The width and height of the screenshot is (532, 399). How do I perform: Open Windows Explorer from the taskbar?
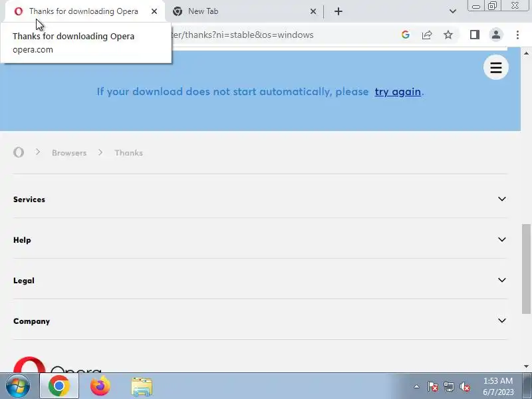(142, 386)
